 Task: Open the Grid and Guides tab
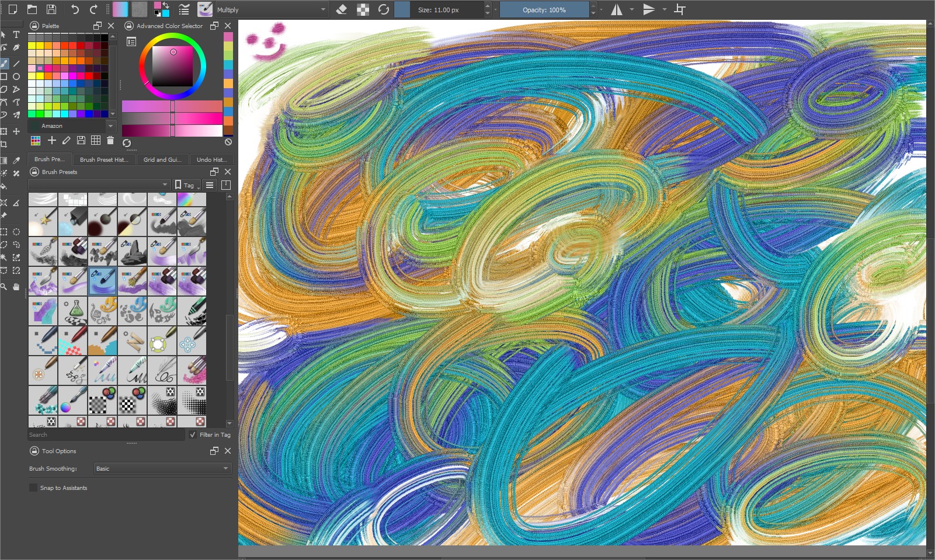[162, 159]
